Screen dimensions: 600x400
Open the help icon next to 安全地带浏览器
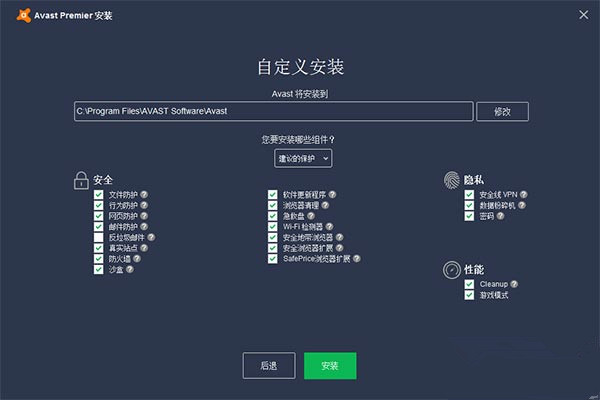[x=339, y=237]
